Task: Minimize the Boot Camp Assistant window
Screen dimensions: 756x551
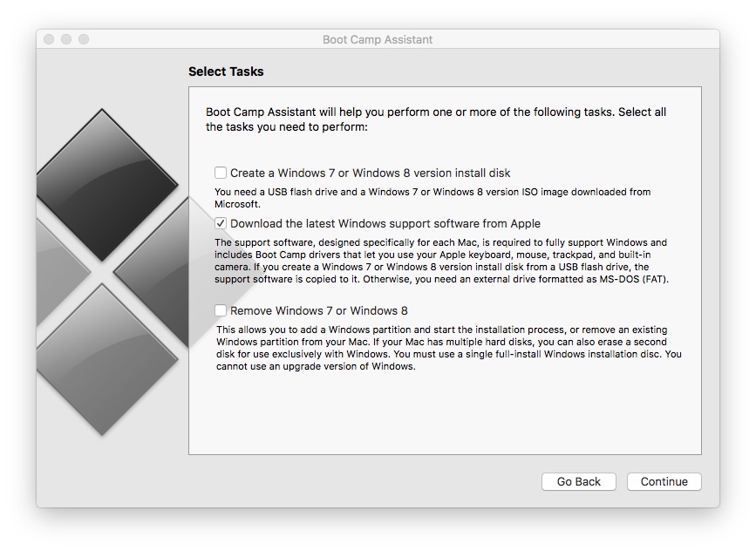Action: tap(66, 39)
